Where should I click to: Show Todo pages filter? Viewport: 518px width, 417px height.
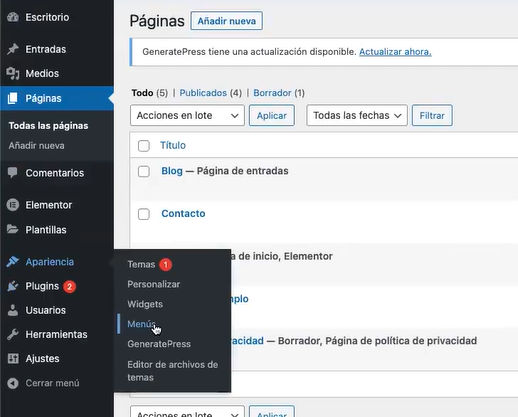click(142, 93)
